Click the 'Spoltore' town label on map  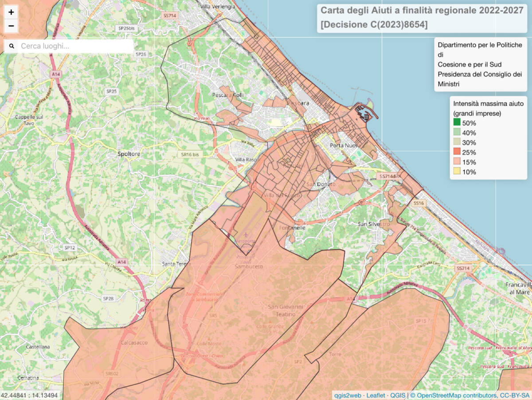(x=129, y=154)
